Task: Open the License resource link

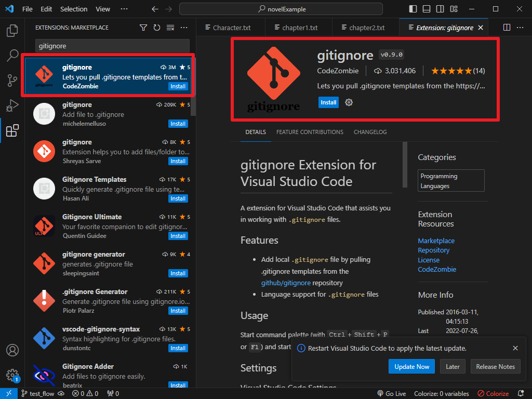Action: click(429, 260)
